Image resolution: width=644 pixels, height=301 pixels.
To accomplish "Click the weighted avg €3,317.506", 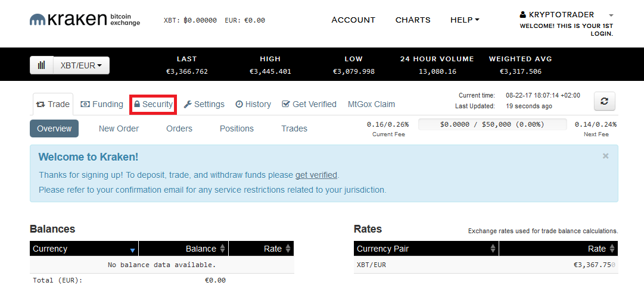I will [520, 71].
